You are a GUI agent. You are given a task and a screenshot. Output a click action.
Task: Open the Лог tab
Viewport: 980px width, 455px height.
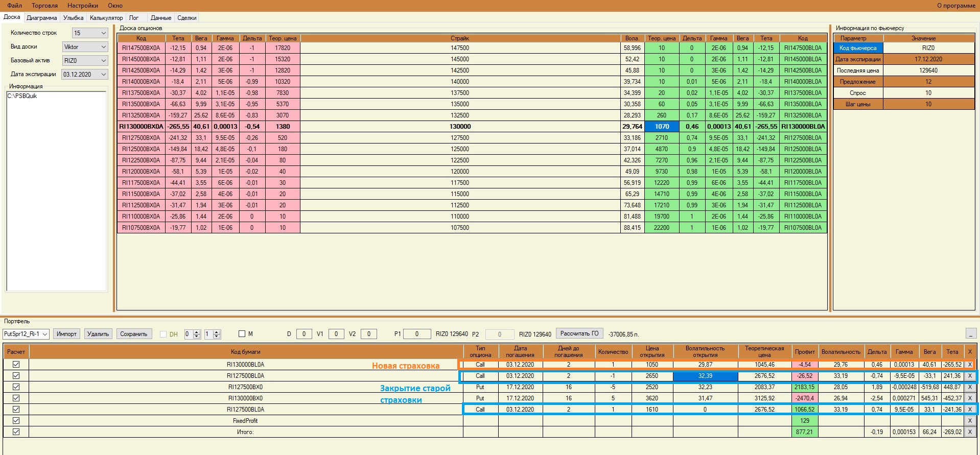134,18
